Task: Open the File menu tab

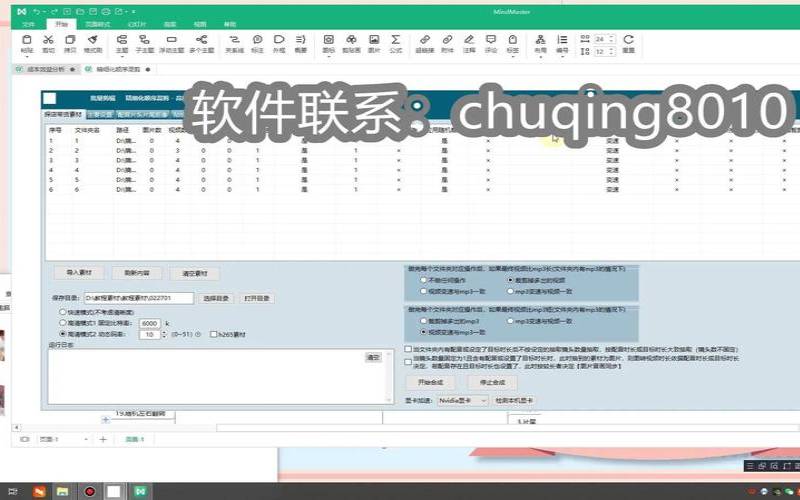Action: point(29,24)
